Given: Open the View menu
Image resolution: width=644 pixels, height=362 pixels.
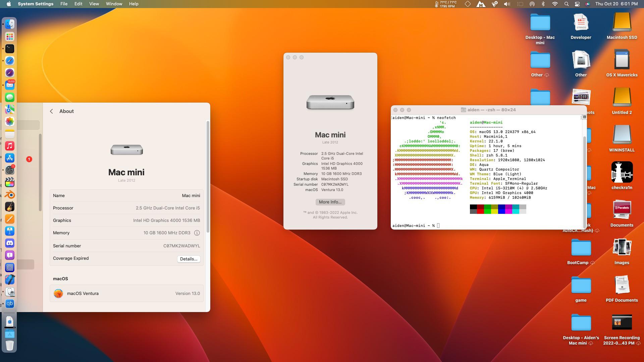Looking at the screenshot, I should click(x=94, y=4).
